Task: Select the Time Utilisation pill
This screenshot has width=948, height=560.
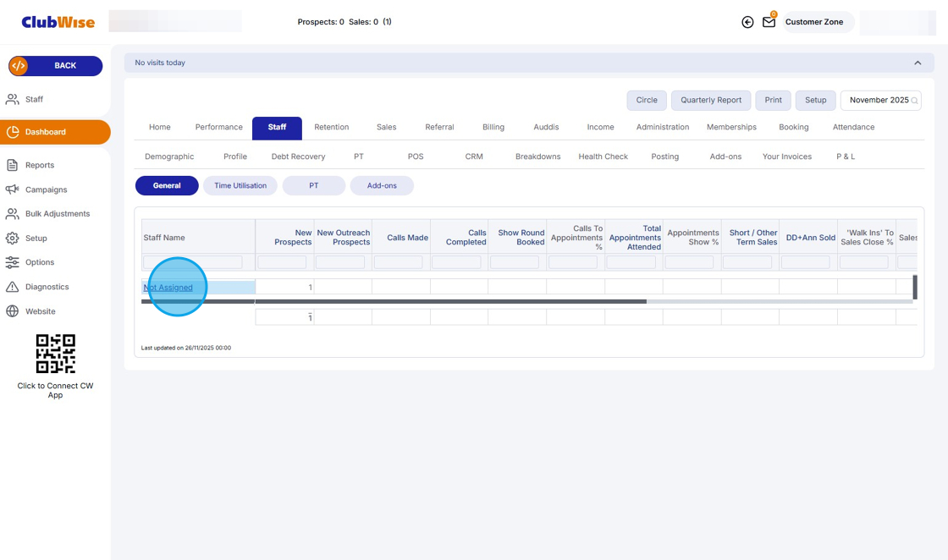Action: click(x=240, y=186)
